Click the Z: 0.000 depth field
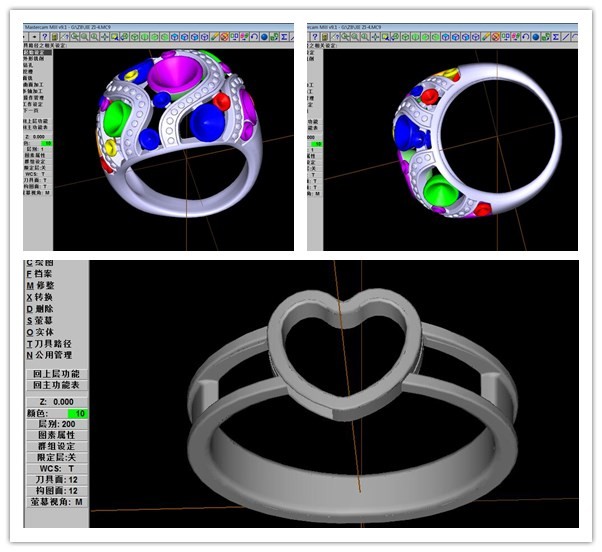The image size is (602, 552). [56, 401]
